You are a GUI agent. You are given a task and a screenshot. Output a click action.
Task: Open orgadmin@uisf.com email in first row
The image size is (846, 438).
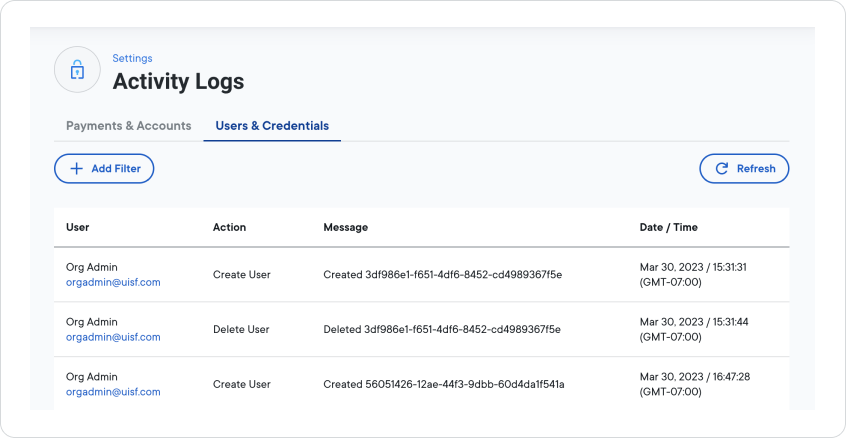point(113,282)
